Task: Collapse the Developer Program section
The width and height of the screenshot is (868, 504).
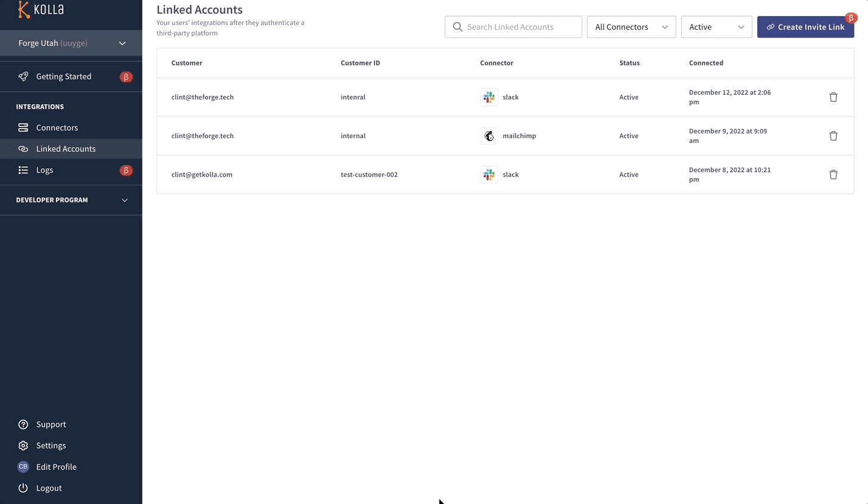Action: click(124, 200)
